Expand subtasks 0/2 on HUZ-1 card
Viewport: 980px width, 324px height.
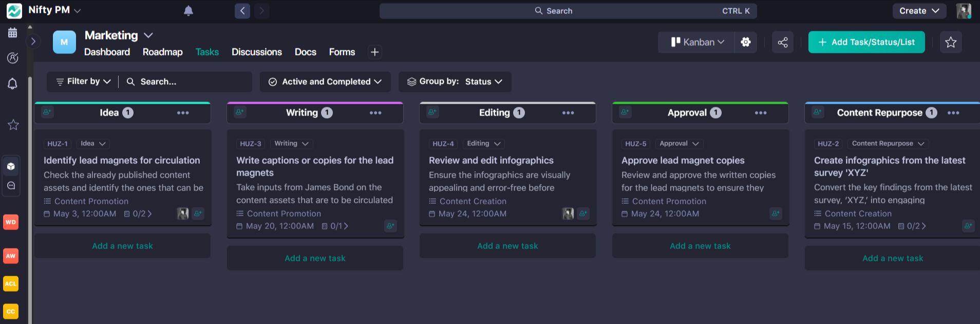pyautogui.click(x=138, y=214)
